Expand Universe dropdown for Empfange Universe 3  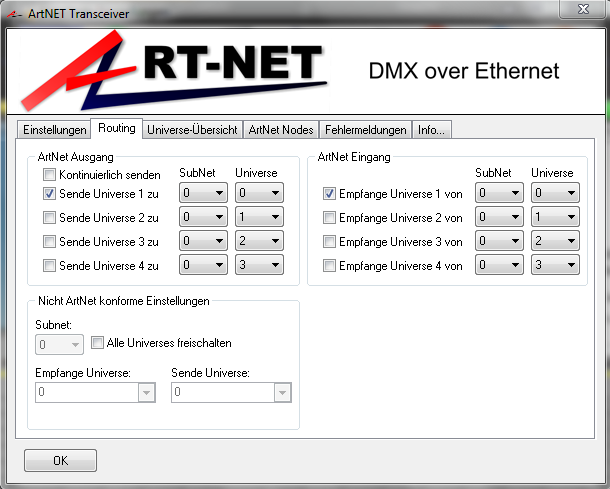coord(555,241)
